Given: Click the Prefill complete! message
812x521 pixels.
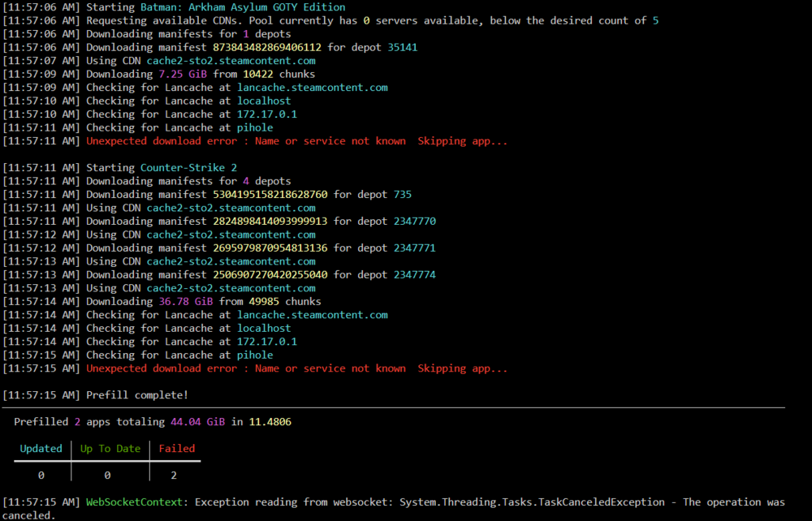Looking at the screenshot, I should click(137, 395).
